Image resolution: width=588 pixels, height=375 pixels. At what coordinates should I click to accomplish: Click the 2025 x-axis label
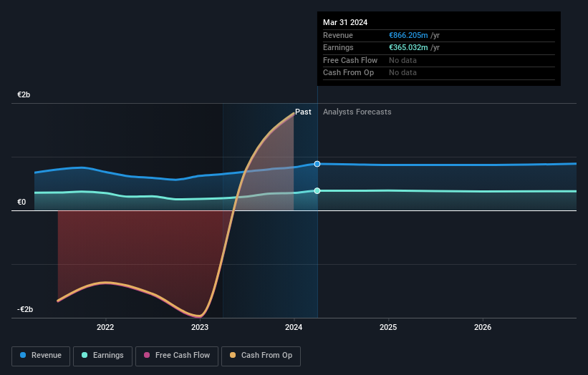(x=388, y=327)
